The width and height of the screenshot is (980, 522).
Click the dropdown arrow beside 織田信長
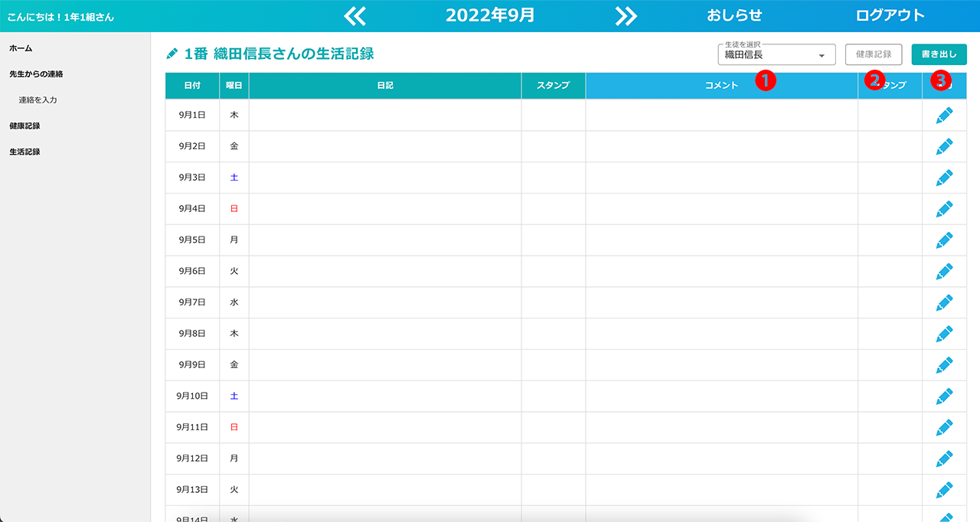click(822, 56)
